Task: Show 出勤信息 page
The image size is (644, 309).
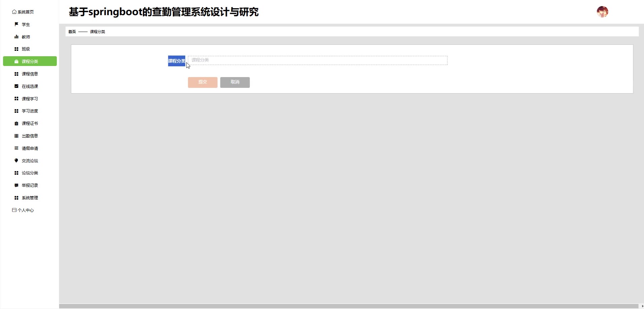Action: coord(30,136)
